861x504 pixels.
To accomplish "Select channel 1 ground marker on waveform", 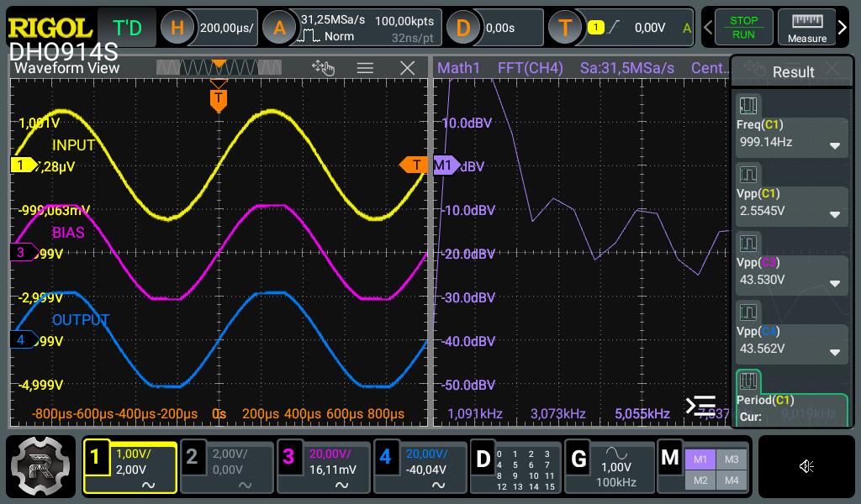I will 24,165.
